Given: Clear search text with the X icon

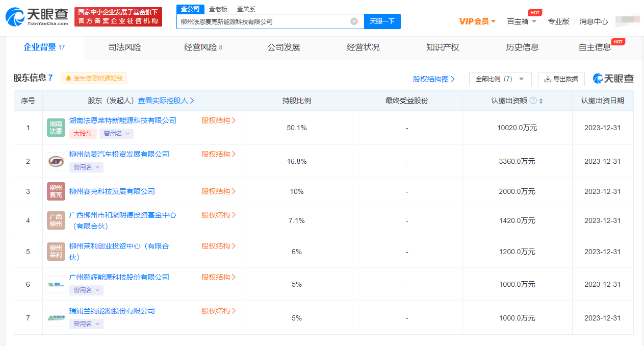Looking at the screenshot, I should tap(354, 21).
